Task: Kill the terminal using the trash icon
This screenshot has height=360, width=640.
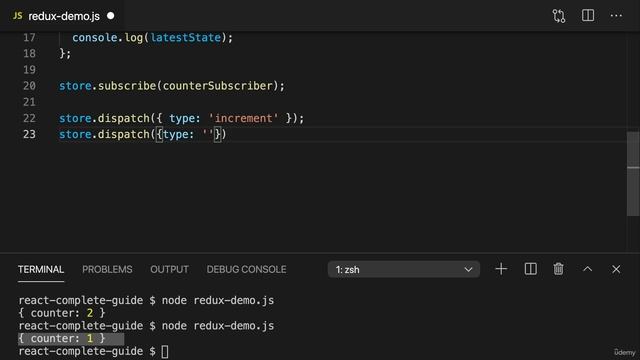Action: (x=558, y=269)
